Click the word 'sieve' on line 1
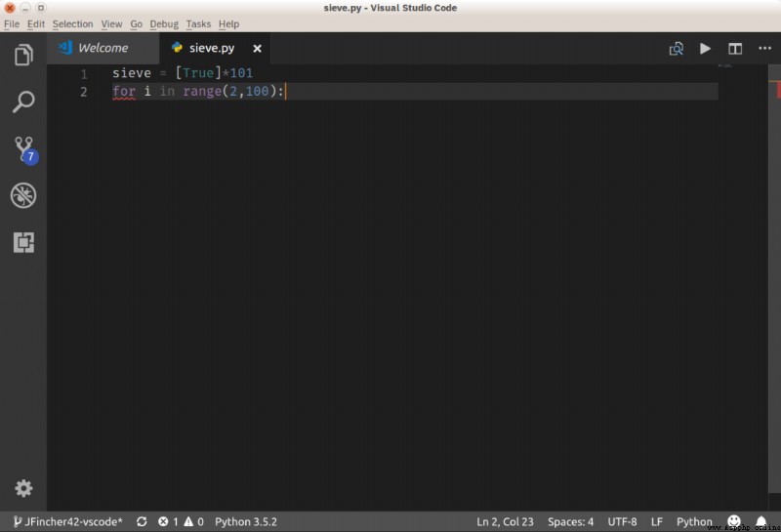This screenshot has height=532, width=781. tap(132, 73)
